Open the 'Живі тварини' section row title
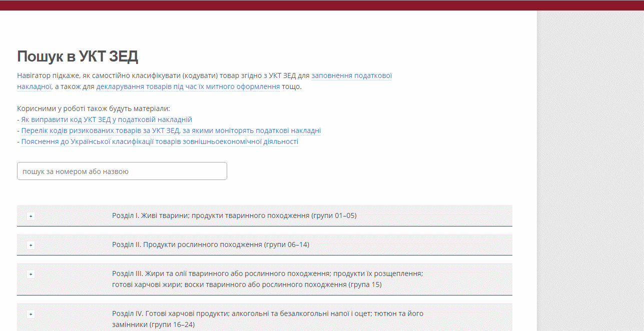The width and height of the screenshot is (644, 331). coord(234,215)
